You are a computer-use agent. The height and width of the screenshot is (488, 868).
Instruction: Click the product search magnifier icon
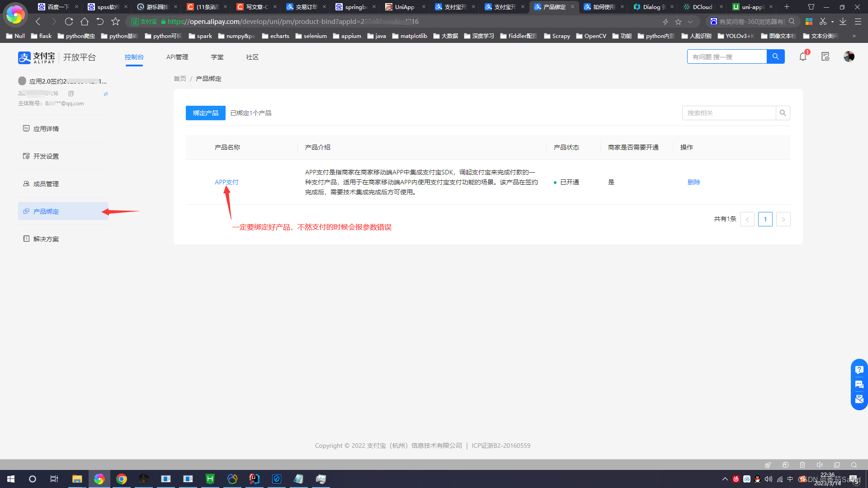tap(783, 113)
